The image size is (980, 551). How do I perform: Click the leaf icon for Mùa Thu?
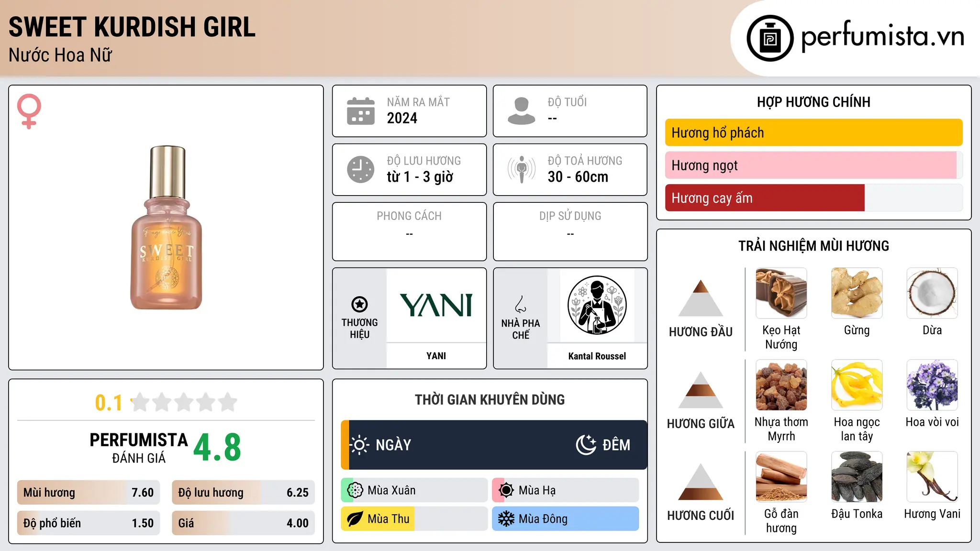click(355, 519)
